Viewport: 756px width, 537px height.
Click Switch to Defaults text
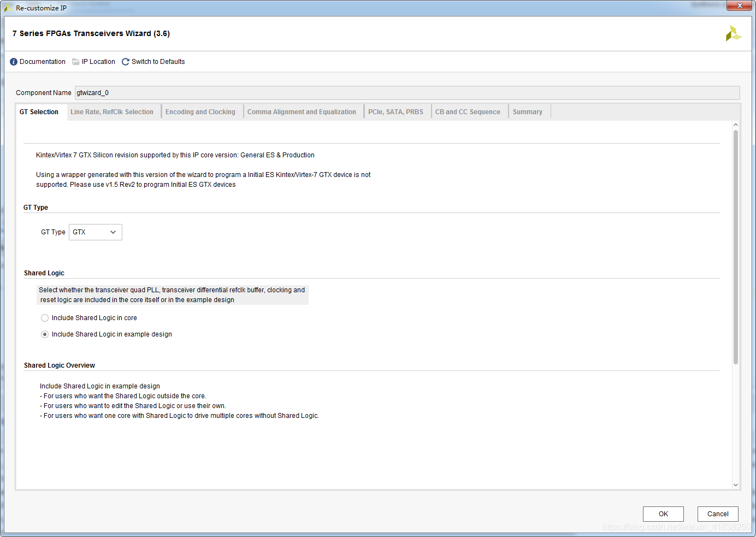(x=158, y=62)
